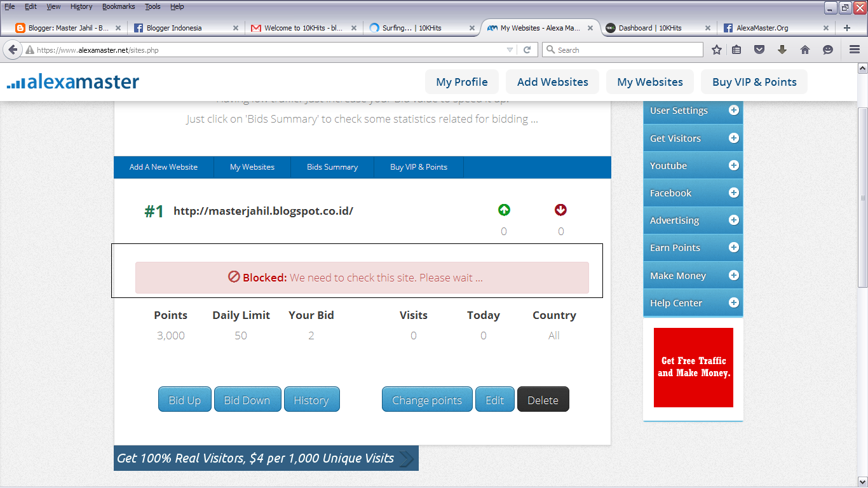Open the Help menu
868x488 pixels.
177,6
